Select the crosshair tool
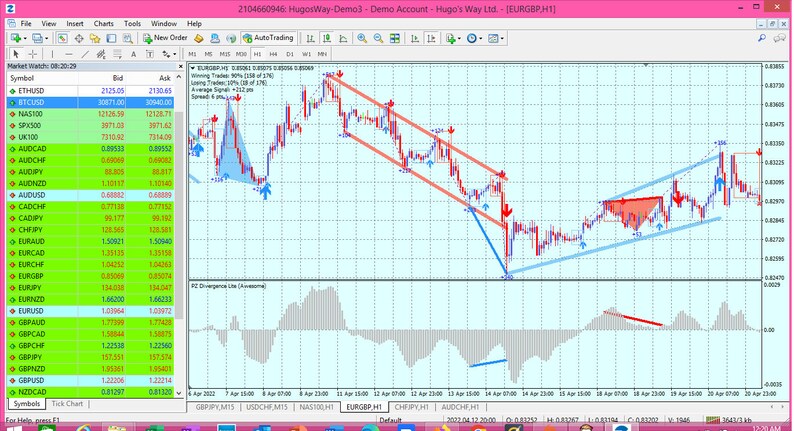Viewport: 794px width, 431px height. (x=32, y=54)
